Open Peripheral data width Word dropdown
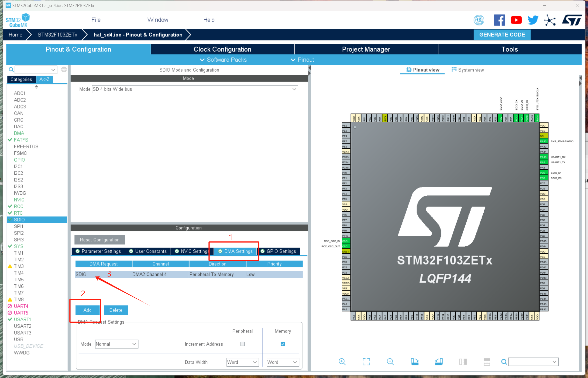The height and width of the screenshot is (378, 588). (x=242, y=362)
